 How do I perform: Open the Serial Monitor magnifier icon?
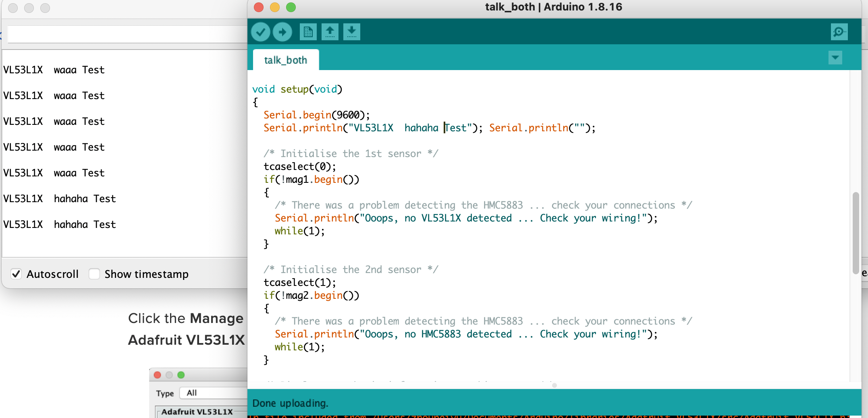pyautogui.click(x=839, y=32)
